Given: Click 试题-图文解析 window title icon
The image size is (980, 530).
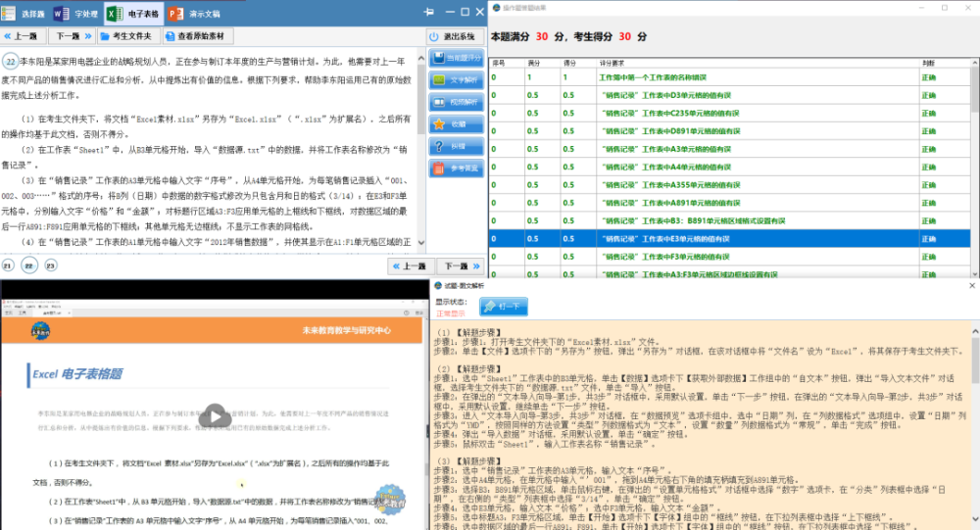Looking at the screenshot, I should point(438,286).
